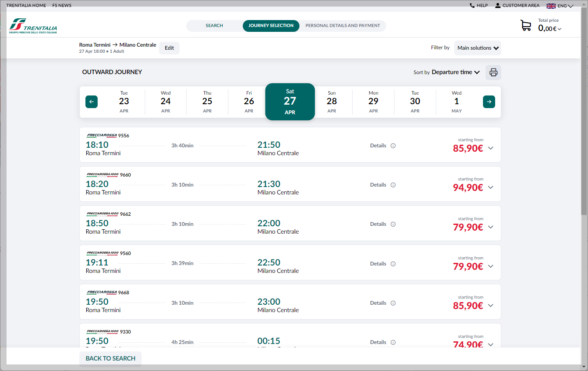The image size is (588, 371).
Task: Select Mon 29 Apr date
Action: point(374,102)
